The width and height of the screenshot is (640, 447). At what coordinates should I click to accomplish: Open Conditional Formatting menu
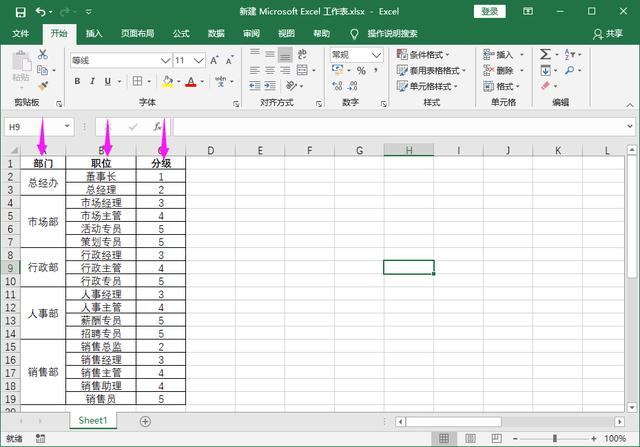point(423,55)
